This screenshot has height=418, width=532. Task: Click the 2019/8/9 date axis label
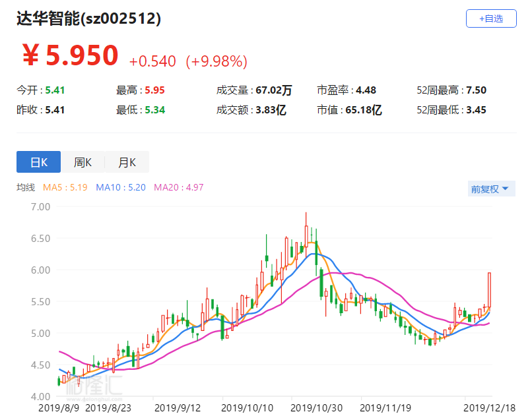pyautogui.click(x=59, y=408)
